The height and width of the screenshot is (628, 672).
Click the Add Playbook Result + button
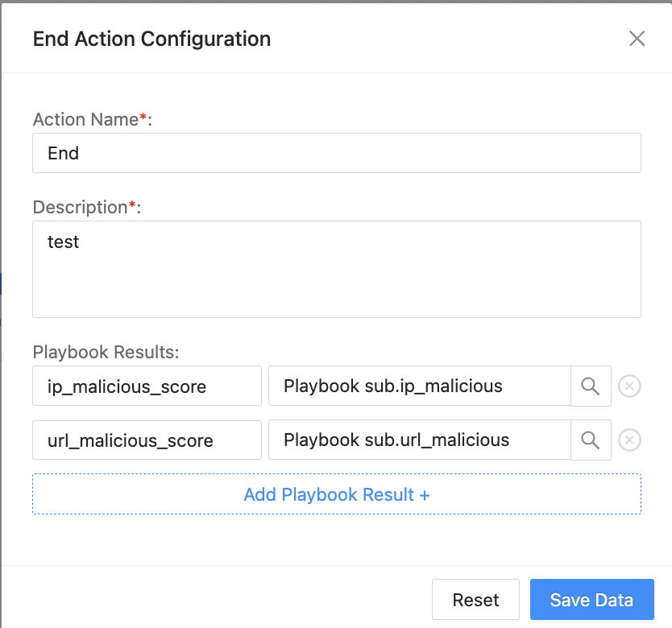pos(337,494)
